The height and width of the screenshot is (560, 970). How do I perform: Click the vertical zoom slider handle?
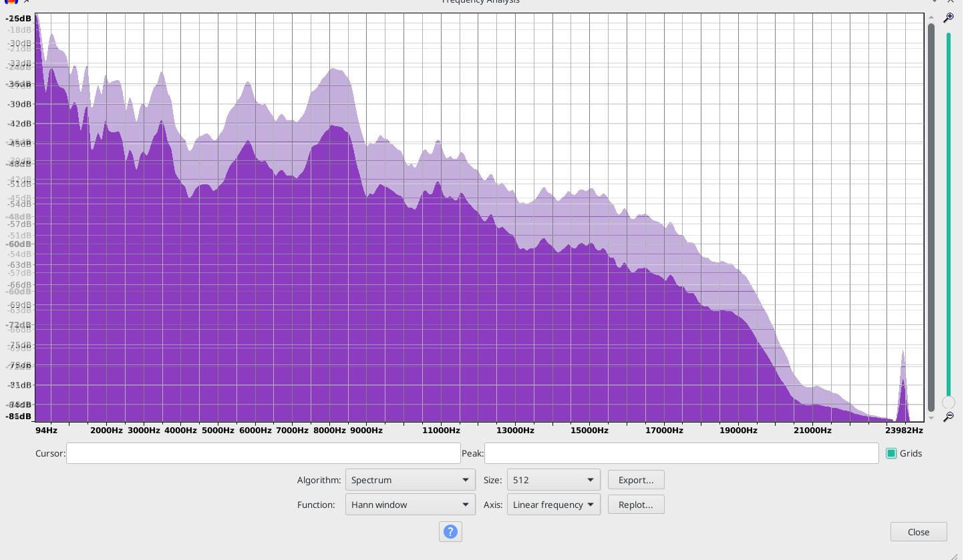click(948, 402)
